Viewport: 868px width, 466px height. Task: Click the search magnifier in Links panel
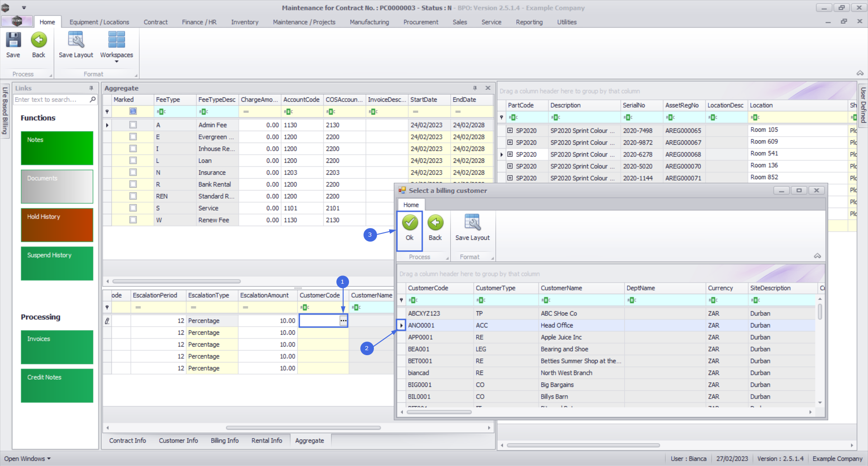(x=93, y=100)
